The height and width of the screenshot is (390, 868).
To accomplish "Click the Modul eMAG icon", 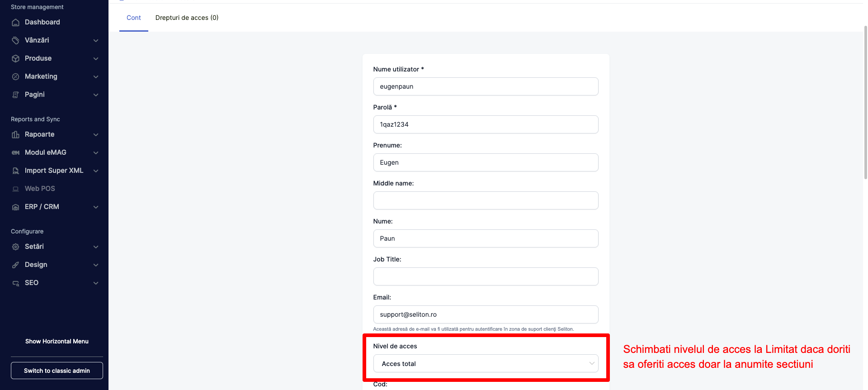I will pyautogui.click(x=16, y=153).
